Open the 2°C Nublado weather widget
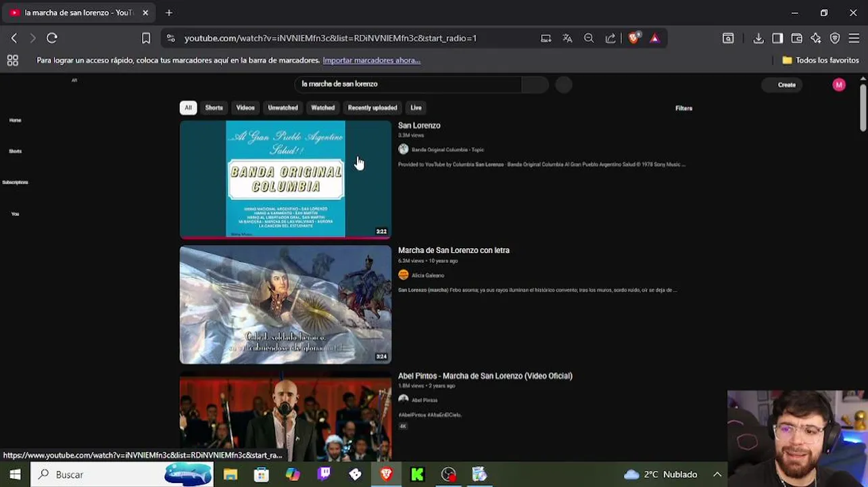This screenshot has width=868, height=487. [x=660, y=474]
